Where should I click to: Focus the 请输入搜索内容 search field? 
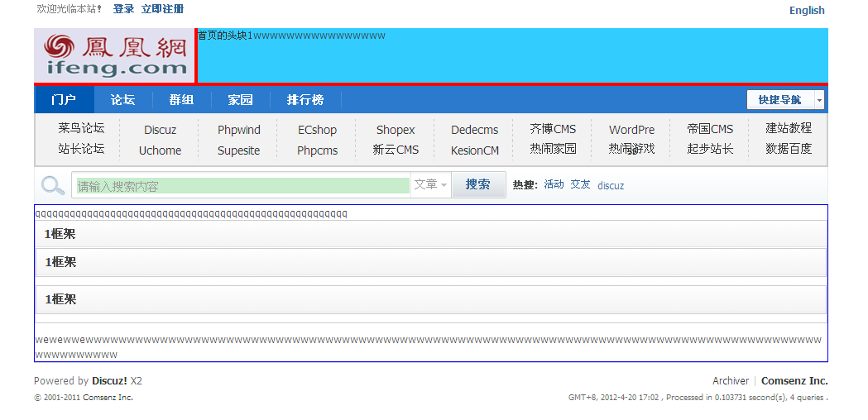pos(243,186)
